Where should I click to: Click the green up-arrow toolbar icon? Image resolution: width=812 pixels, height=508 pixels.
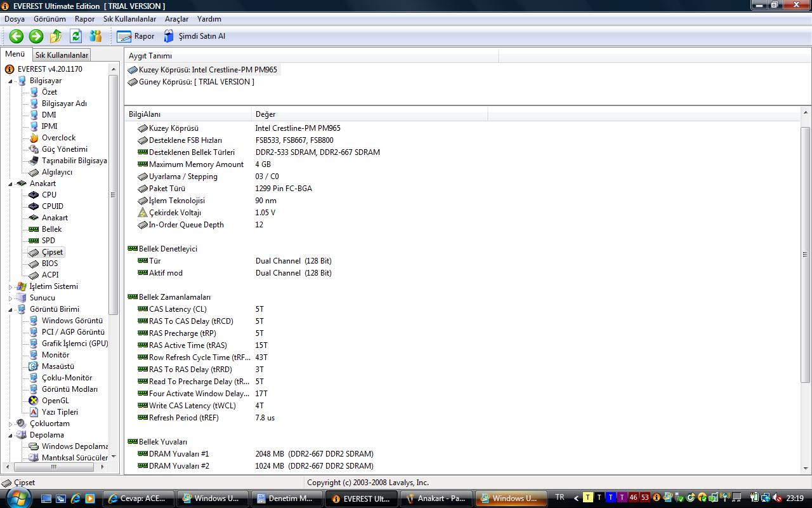coord(56,36)
